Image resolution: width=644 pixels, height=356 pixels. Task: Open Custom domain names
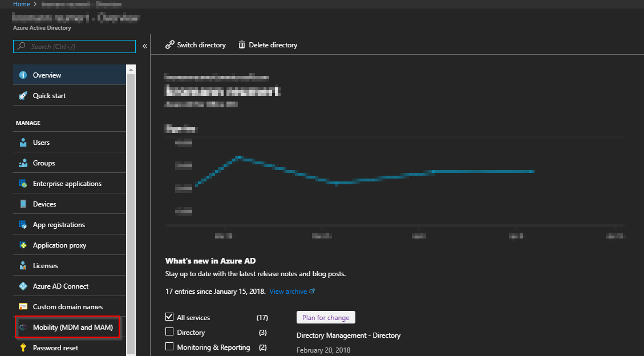tap(70, 307)
